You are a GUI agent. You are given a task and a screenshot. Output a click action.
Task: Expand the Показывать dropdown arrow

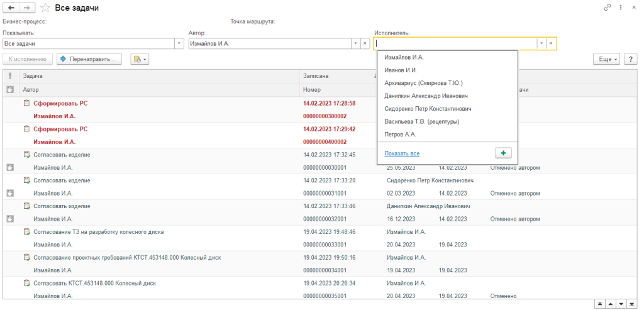click(x=180, y=43)
